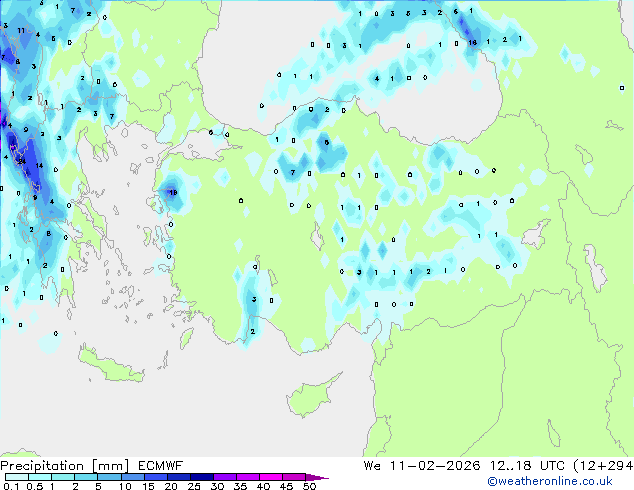Click the "40" legend tick label
Screen dimensions: 634x490
263,486
